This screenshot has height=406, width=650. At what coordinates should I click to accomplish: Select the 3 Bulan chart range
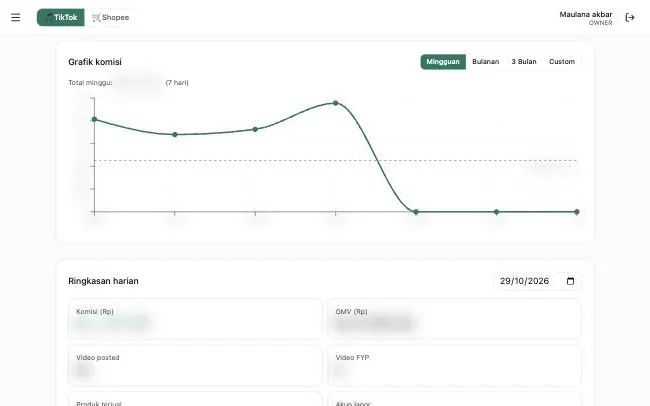point(524,62)
